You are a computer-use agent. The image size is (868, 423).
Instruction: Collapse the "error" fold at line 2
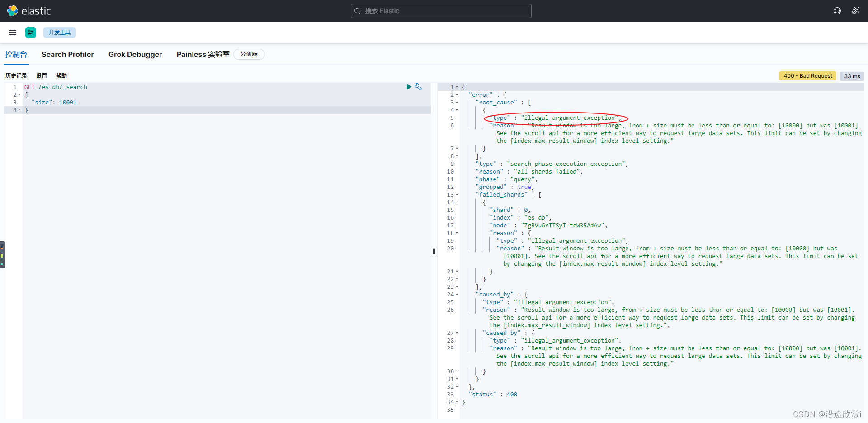(x=457, y=95)
